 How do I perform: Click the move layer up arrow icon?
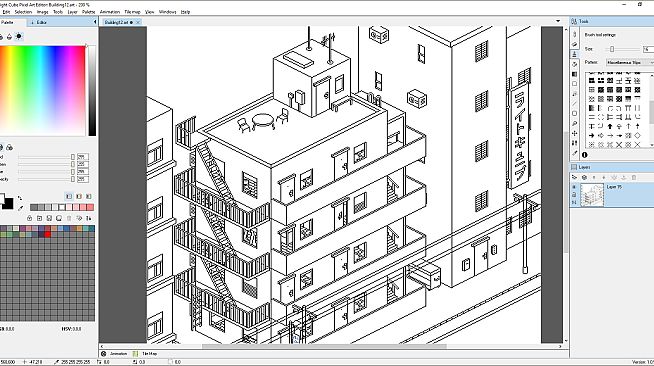tap(594, 178)
